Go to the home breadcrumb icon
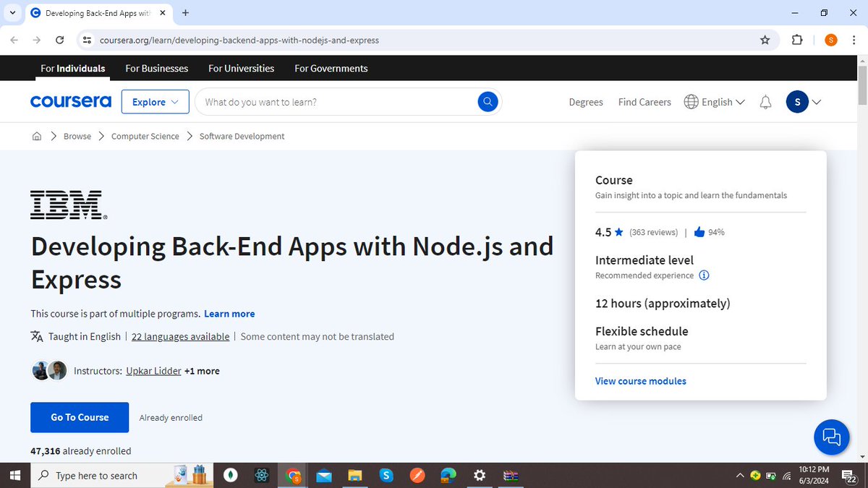The image size is (868, 488). click(37, 136)
